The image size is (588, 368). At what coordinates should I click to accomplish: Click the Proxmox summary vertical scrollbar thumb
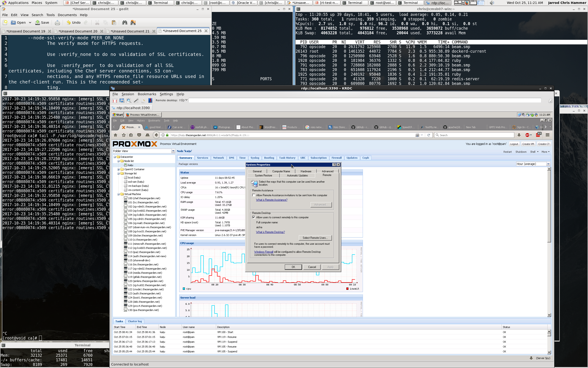click(x=549, y=206)
